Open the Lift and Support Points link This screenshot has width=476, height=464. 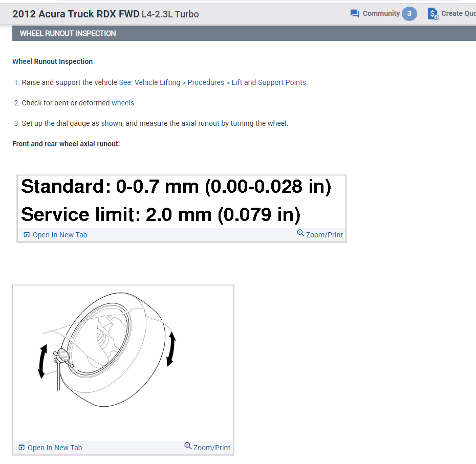point(269,82)
